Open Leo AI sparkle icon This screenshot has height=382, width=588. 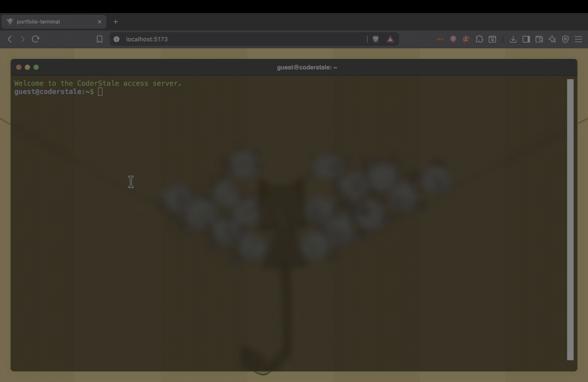coord(552,39)
